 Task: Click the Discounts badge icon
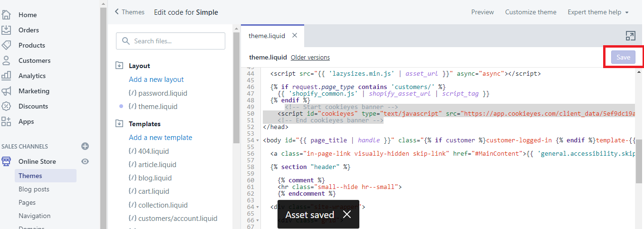(x=6, y=106)
